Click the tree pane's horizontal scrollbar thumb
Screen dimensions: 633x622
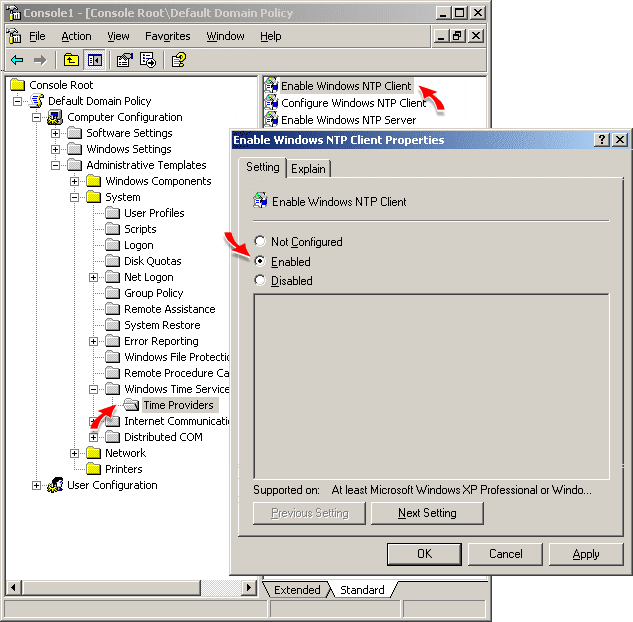pyautogui.click(x=111, y=587)
